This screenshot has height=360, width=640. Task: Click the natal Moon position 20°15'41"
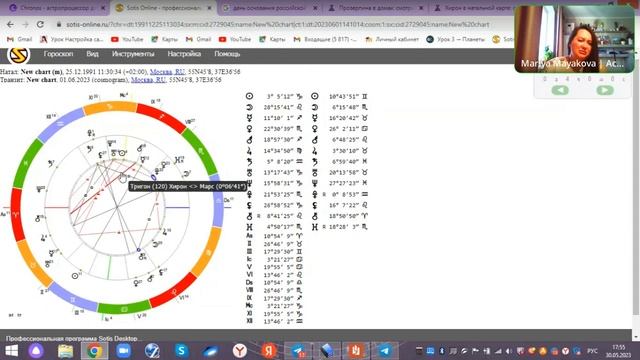pos(278,107)
